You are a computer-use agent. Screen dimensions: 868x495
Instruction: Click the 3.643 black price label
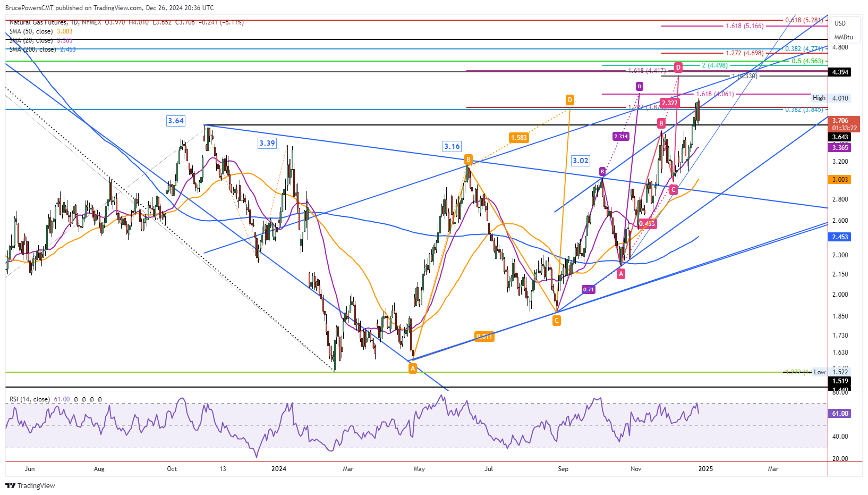click(840, 137)
